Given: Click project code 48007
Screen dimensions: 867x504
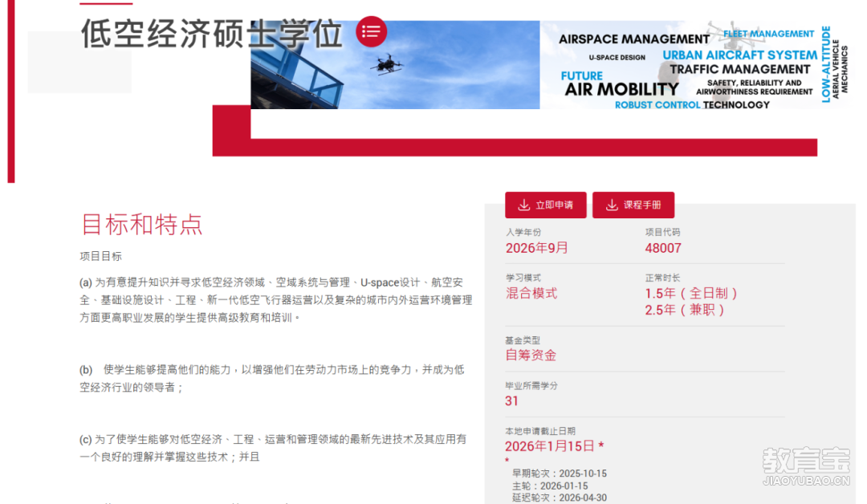Looking at the screenshot, I should 663,248.
